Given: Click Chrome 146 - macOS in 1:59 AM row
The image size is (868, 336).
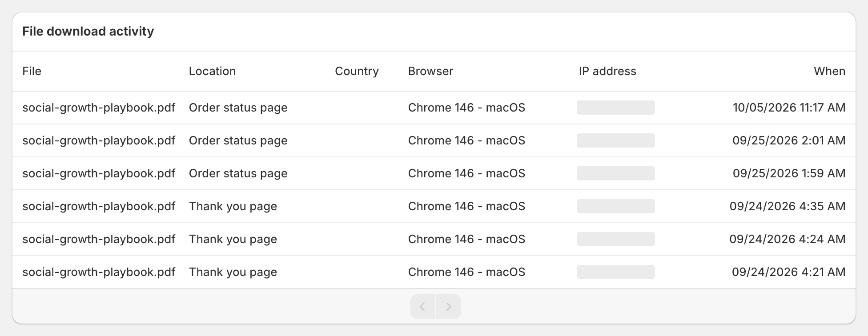Looking at the screenshot, I should coord(466,173).
